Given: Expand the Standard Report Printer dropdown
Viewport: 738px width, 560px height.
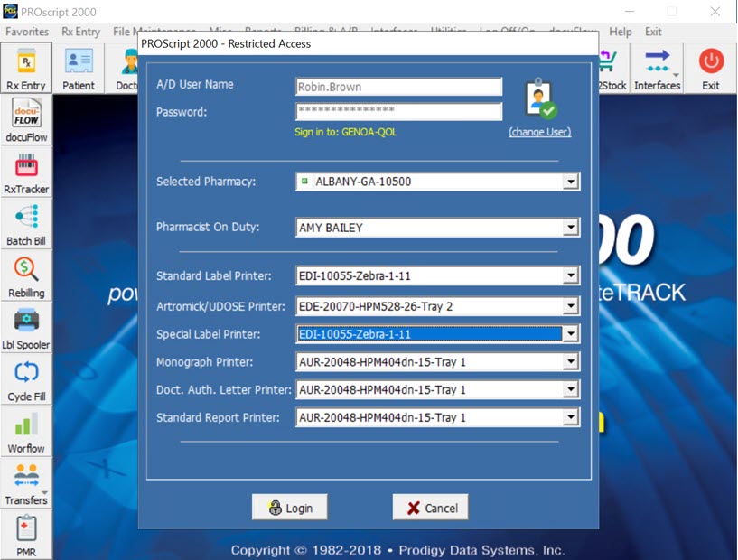Looking at the screenshot, I should click(x=570, y=418).
